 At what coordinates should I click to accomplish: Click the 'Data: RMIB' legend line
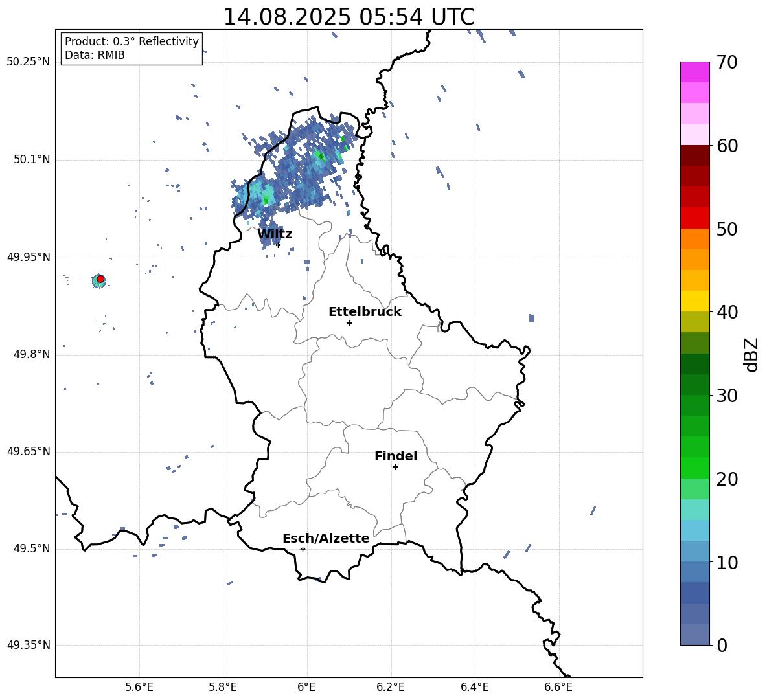pyautogui.click(x=95, y=55)
